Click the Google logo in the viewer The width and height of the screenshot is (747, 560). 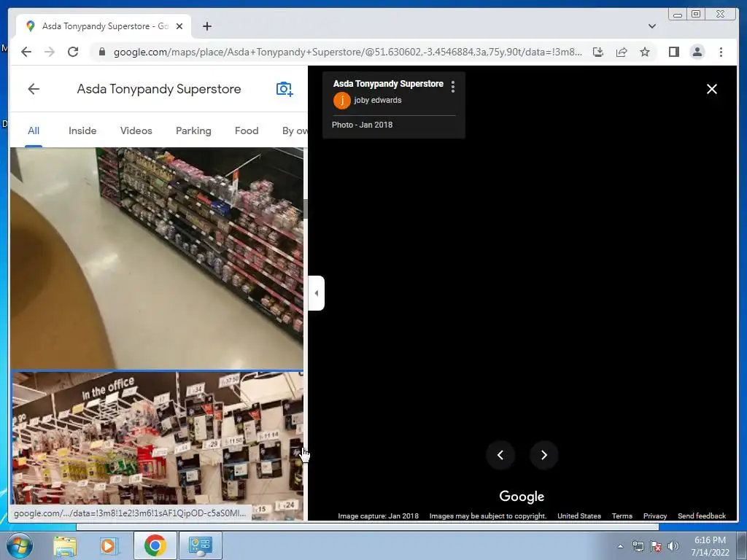click(x=522, y=496)
